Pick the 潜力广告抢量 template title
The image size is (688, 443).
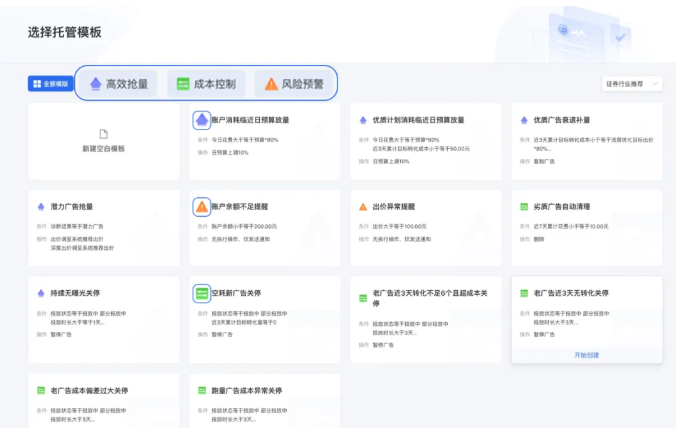tap(72, 207)
